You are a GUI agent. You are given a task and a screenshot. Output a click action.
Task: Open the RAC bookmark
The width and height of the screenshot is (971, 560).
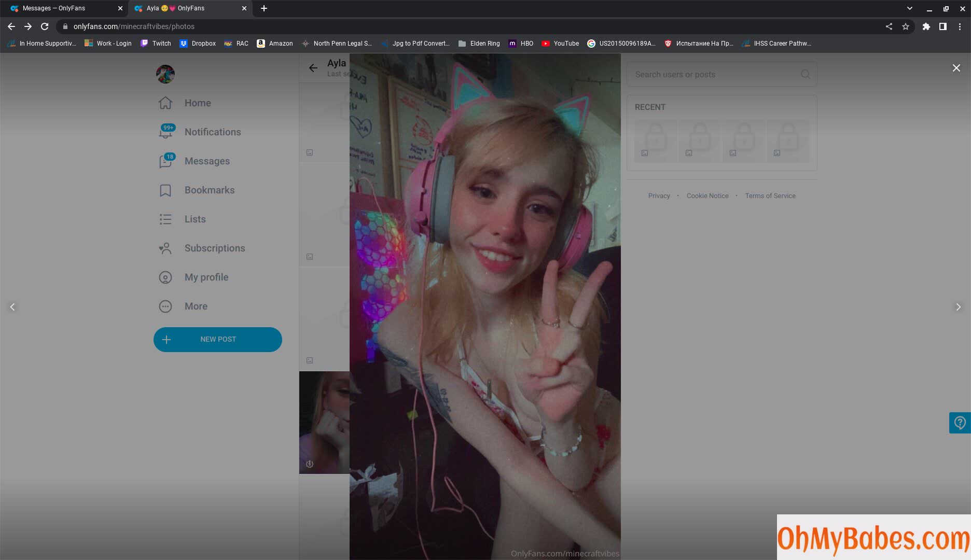(x=236, y=44)
